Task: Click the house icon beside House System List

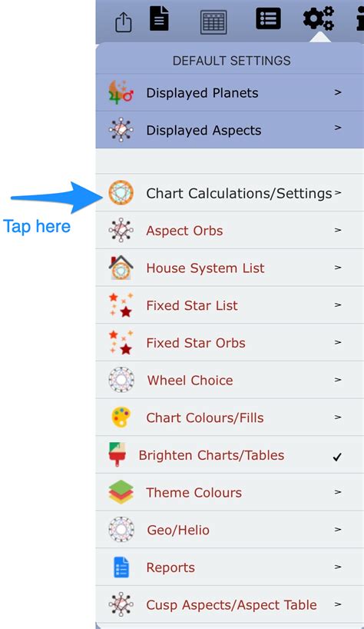Action: coord(121,268)
